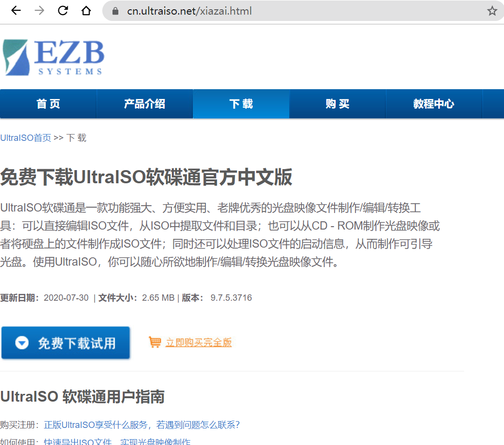Bookmark this page with the star icon

[492, 11]
